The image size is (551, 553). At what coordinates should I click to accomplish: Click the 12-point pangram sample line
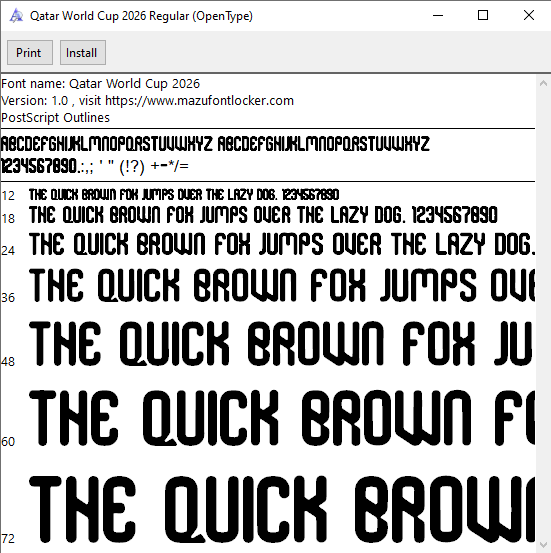[184, 195]
